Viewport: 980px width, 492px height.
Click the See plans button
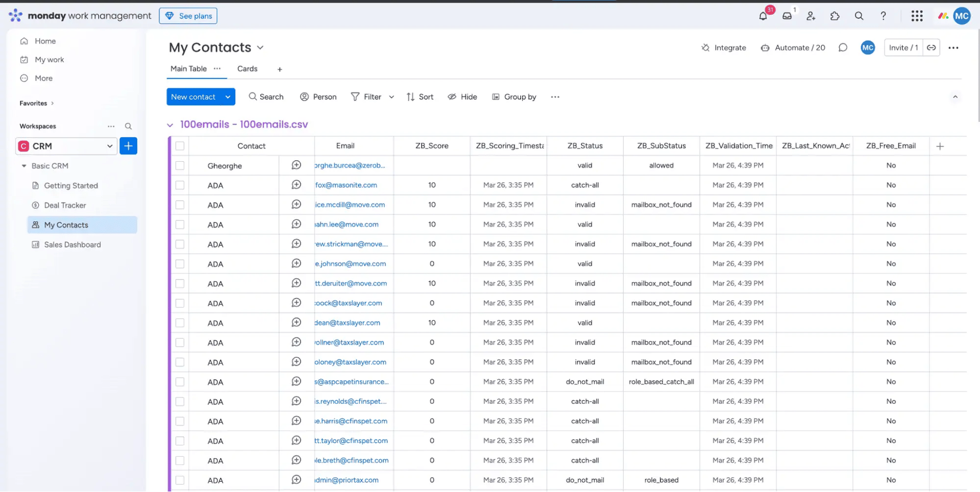[x=188, y=16]
